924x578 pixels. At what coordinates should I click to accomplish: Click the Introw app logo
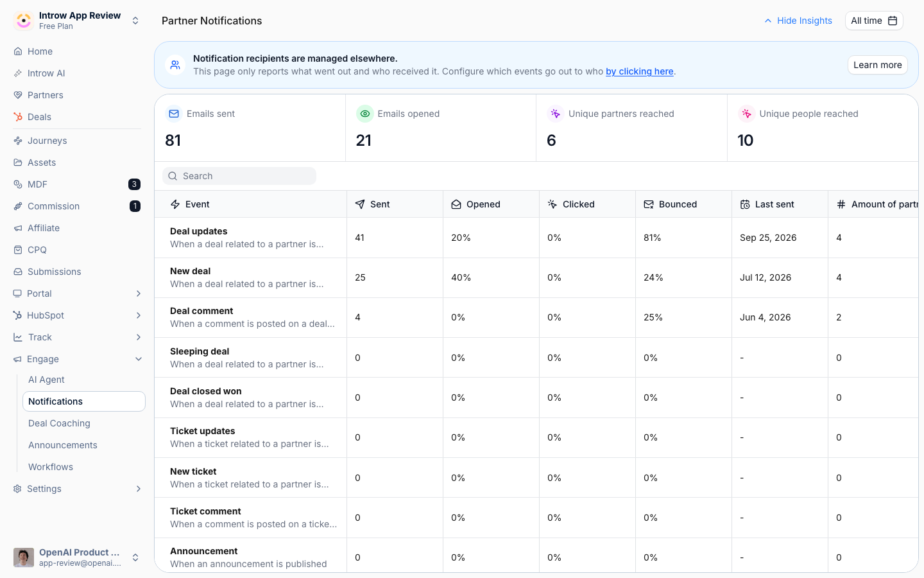click(x=24, y=21)
